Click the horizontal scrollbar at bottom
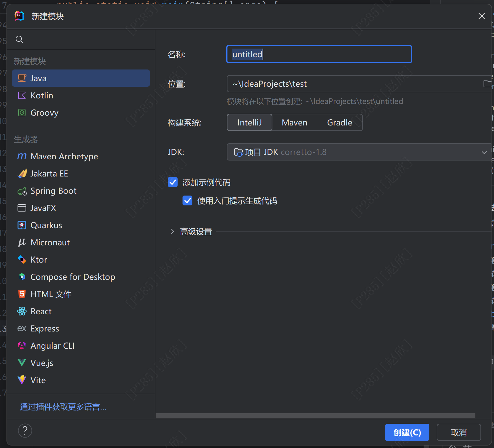Image resolution: width=494 pixels, height=448 pixels. [x=315, y=416]
